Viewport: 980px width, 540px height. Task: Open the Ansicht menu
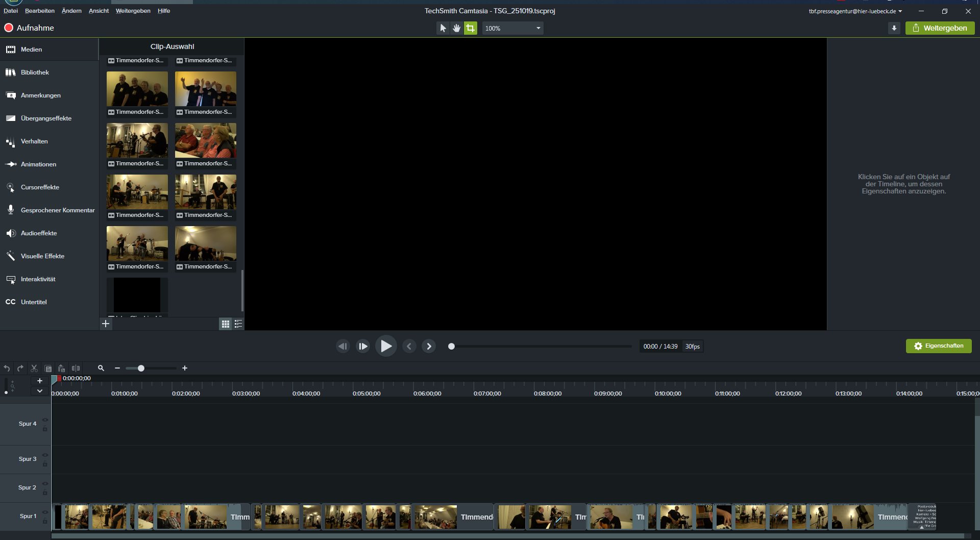point(99,11)
